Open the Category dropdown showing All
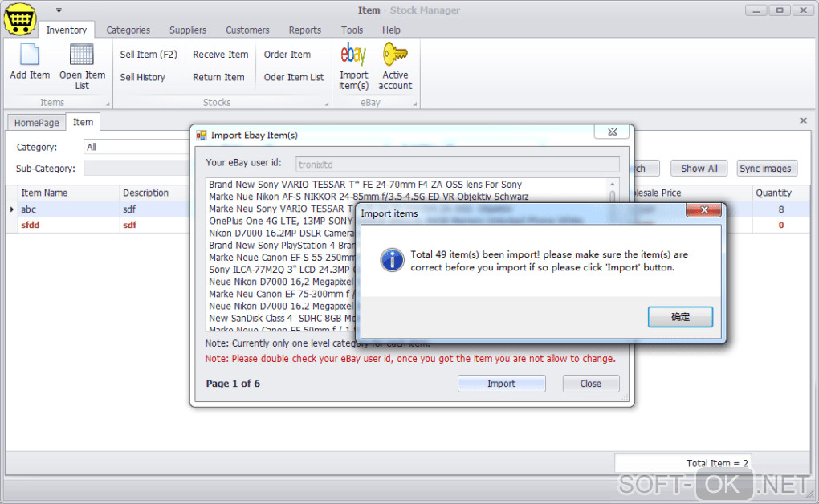Viewport: 819px width, 504px height. tap(136, 148)
